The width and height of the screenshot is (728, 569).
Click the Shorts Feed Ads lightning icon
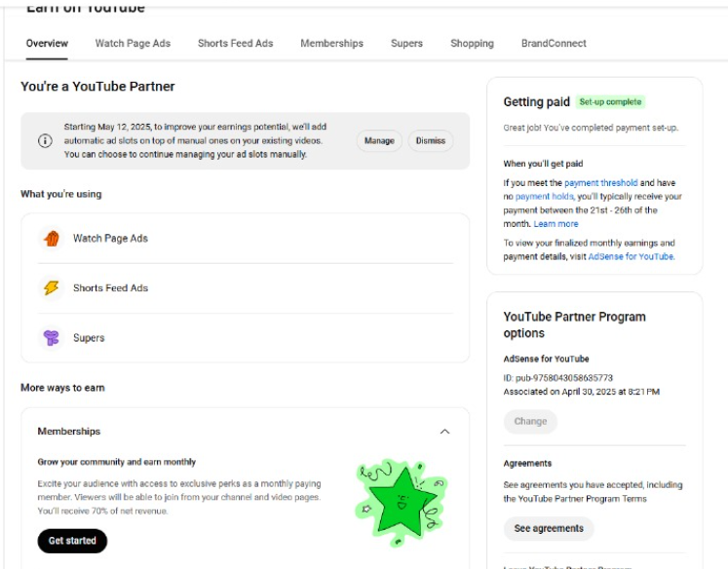pyautogui.click(x=52, y=288)
